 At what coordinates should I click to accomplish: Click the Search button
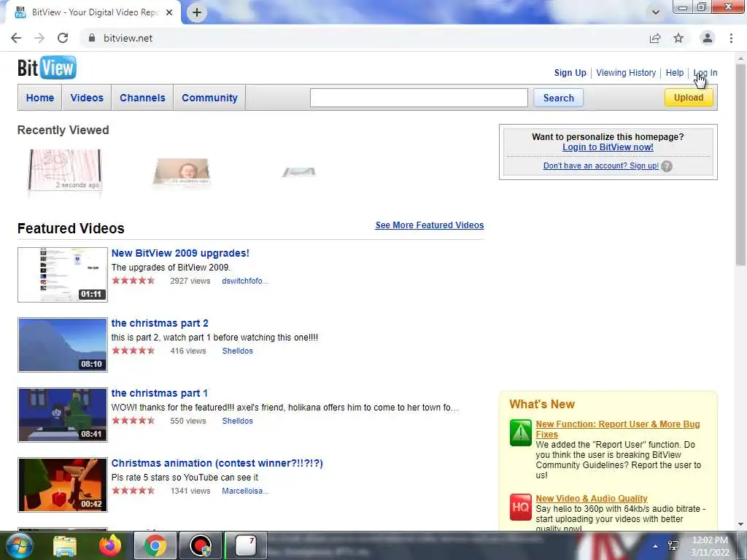558,98
